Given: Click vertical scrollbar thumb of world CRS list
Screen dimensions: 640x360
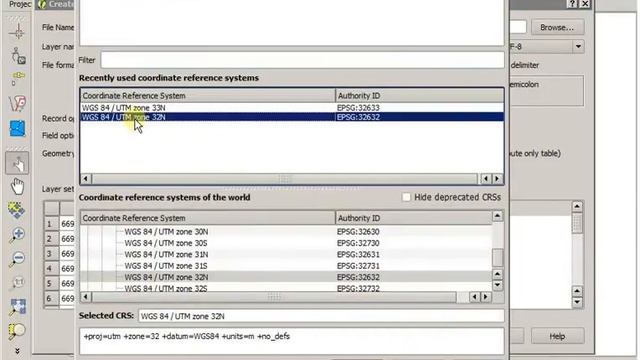Looking at the screenshot, I should [498, 257].
